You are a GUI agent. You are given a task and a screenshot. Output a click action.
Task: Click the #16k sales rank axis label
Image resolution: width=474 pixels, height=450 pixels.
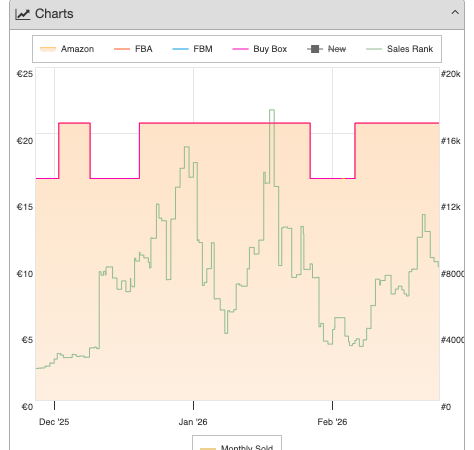(451, 141)
